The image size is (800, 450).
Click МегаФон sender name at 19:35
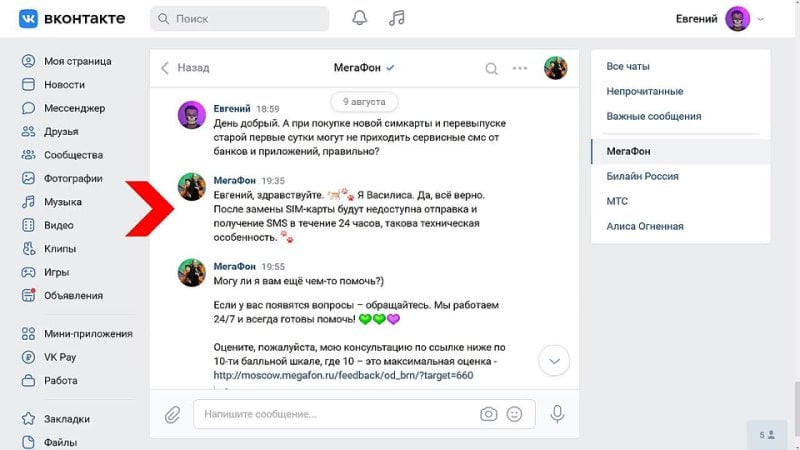pos(234,181)
